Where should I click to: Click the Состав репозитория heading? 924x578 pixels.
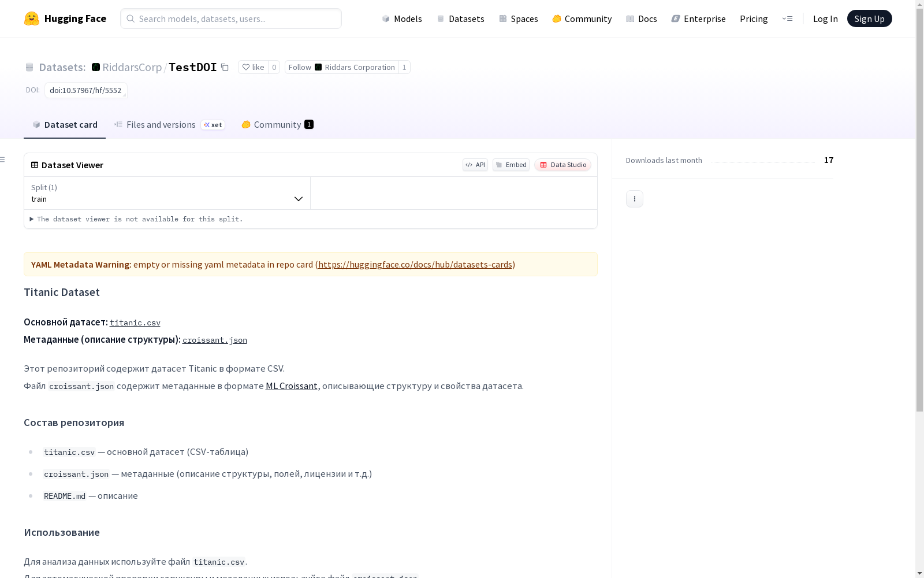74,423
